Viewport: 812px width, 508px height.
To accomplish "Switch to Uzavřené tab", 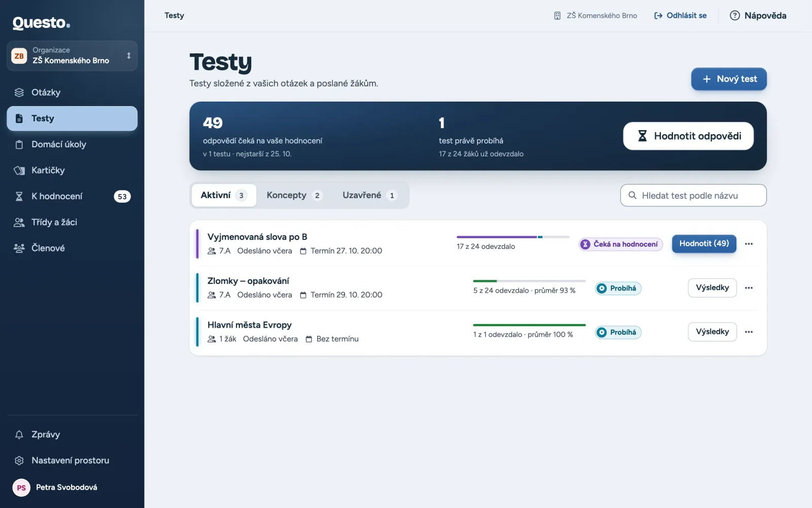I will click(x=369, y=195).
